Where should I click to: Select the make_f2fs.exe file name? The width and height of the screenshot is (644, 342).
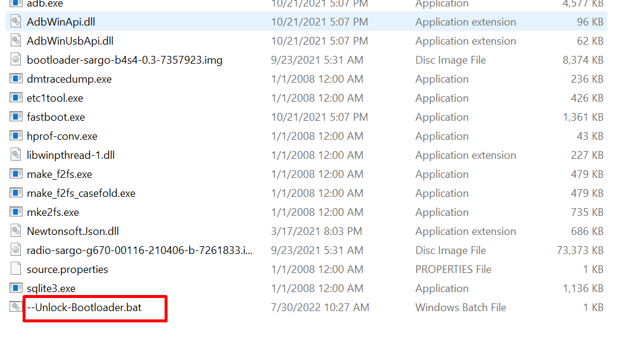point(59,174)
